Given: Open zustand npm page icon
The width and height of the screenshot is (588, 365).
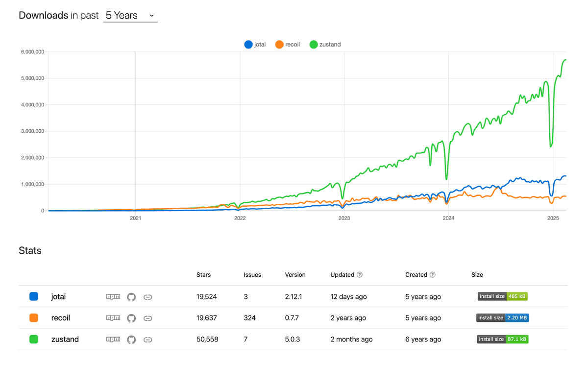Looking at the screenshot, I should (x=113, y=339).
